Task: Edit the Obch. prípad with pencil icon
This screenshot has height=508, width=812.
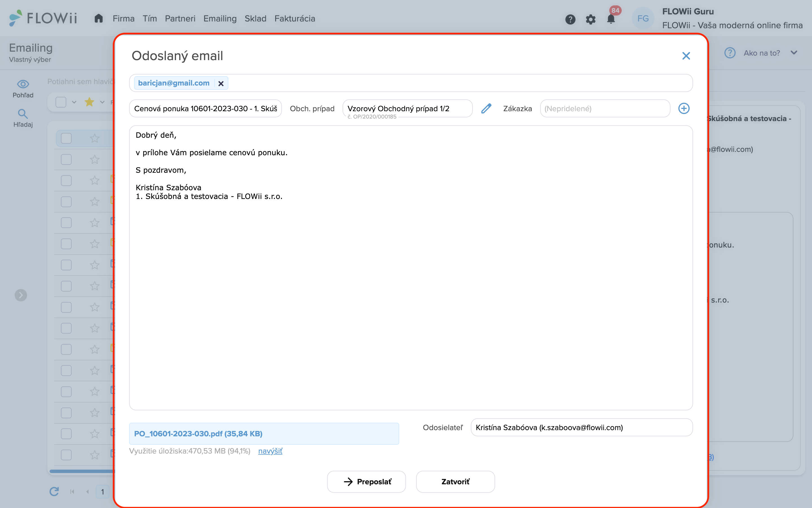Action: pos(486,109)
